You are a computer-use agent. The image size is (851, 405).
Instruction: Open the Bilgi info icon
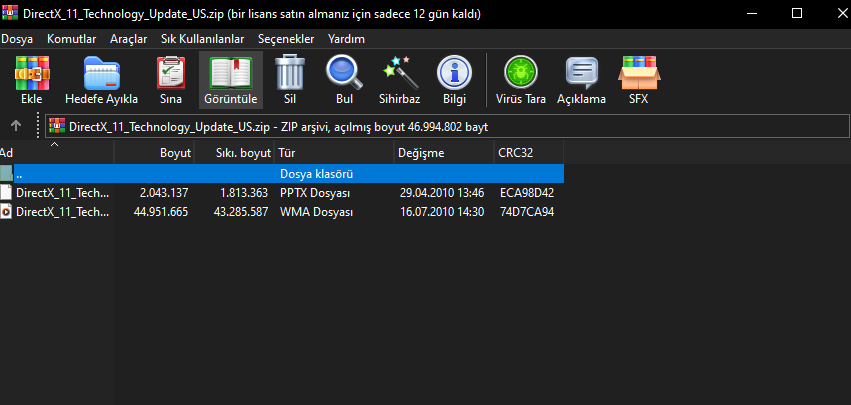click(454, 72)
